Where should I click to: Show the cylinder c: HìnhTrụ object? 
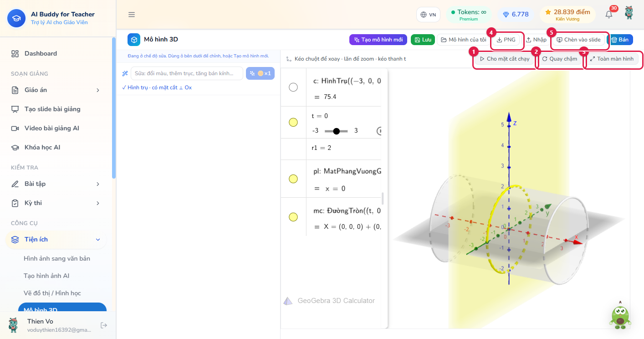click(293, 87)
